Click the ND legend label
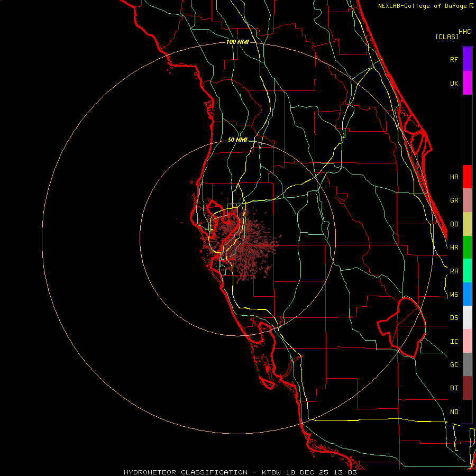476x476 pixels. point(454,412)
